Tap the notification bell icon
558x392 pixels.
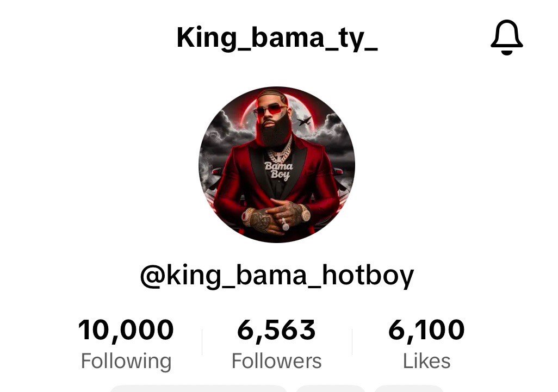pyautogui.click(x=506, y=38)
